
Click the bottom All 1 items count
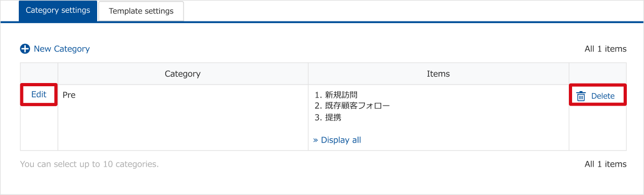(x=605, y=164)
